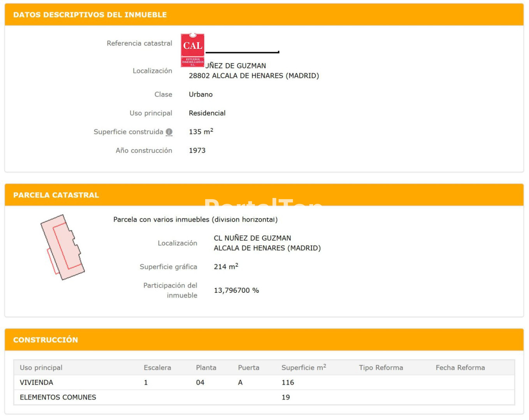529x420 pixels.
Task: Click the Escalera column header
Action: click(157, 367)
